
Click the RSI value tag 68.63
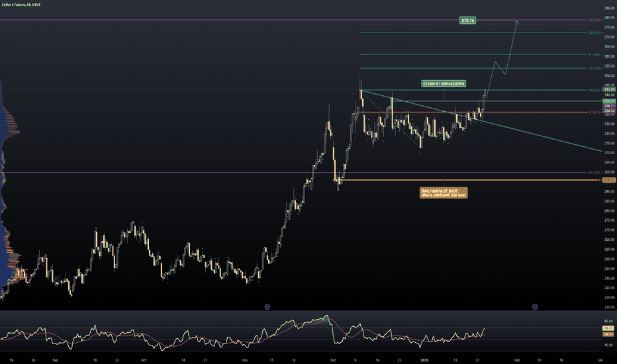[608, 328]
